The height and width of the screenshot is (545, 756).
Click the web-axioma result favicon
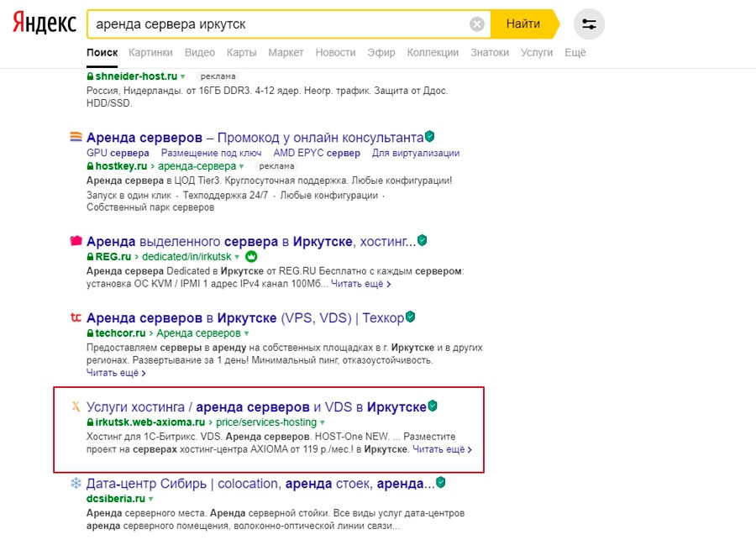pyautogui.click(x=76, y=406)
